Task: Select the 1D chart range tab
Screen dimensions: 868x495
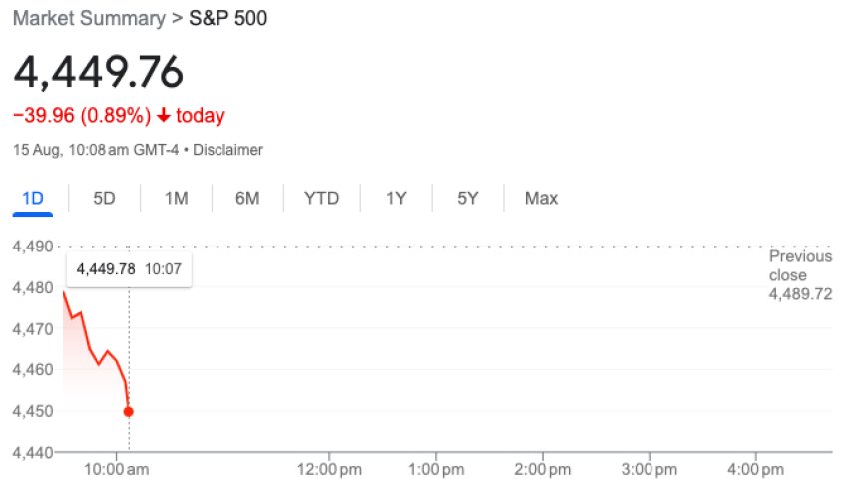Action: coord(33,198)
